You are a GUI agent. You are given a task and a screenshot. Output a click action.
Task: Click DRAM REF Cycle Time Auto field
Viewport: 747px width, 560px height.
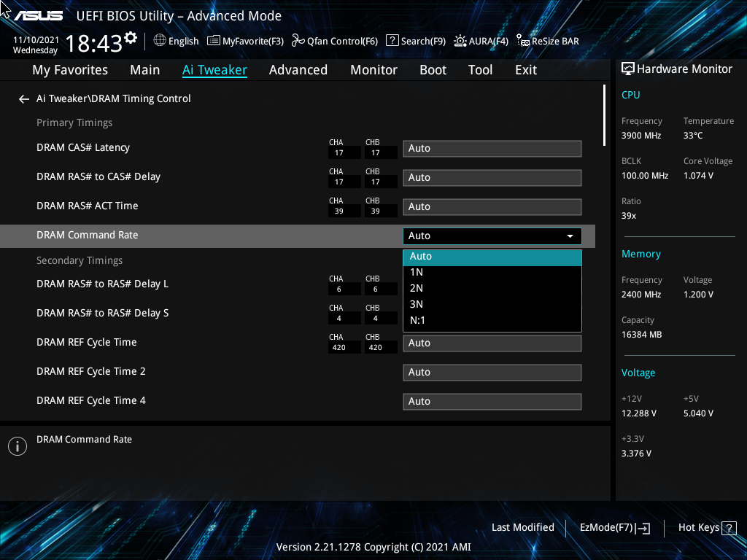[x=492, y=343]
